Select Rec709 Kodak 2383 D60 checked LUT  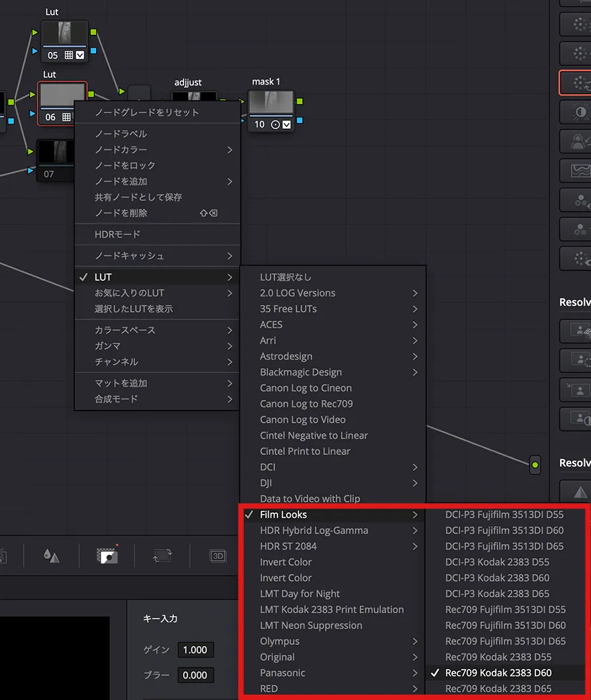click(x=498, y=672)
